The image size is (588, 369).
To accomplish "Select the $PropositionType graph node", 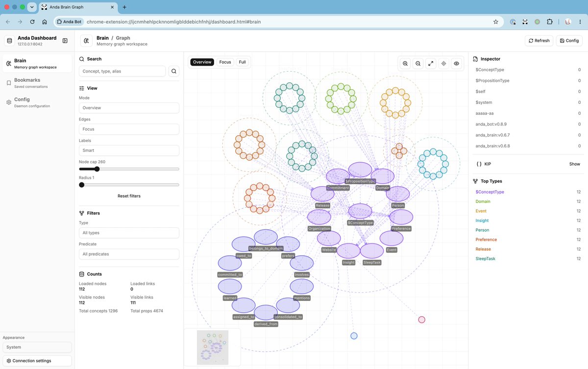I will pos(360,170).
